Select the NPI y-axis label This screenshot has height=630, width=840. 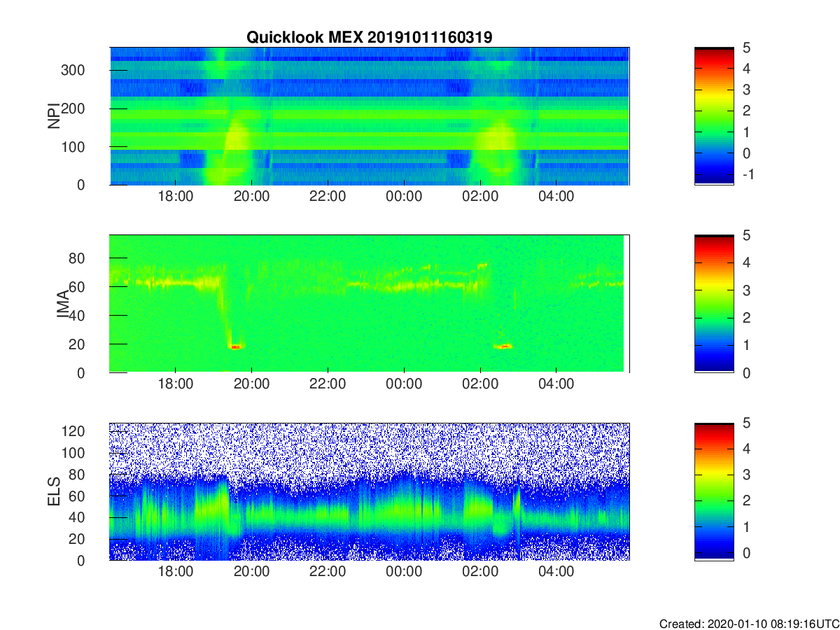[x=53, y=116]
